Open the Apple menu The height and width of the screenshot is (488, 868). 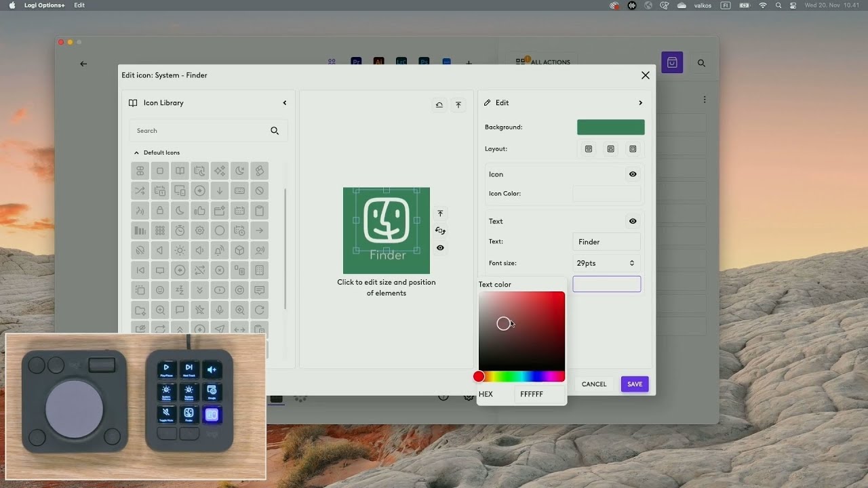tap(12, 5)
